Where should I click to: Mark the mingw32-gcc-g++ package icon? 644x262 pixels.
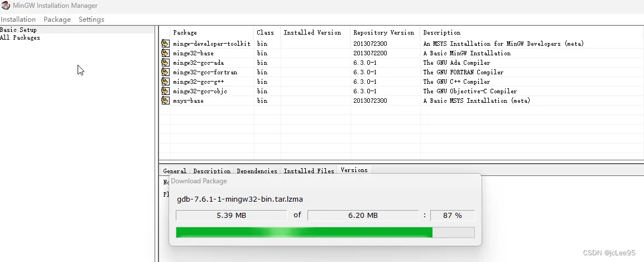[x=165, y=82]
